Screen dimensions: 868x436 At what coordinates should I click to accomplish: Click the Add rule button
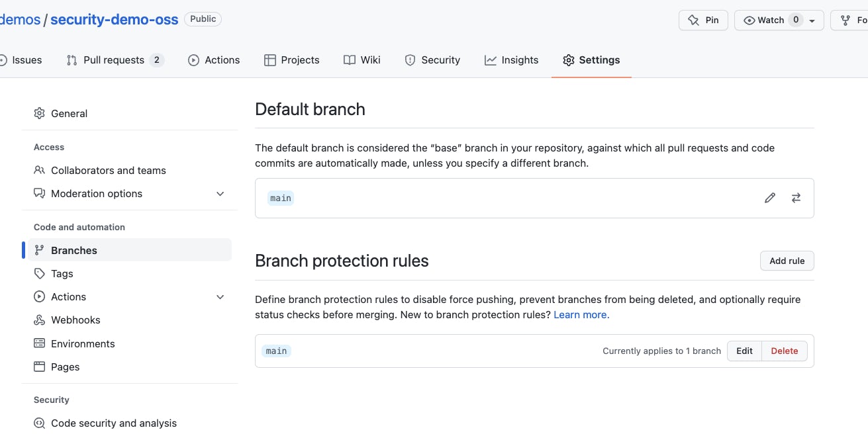click(x=787, y=261)
